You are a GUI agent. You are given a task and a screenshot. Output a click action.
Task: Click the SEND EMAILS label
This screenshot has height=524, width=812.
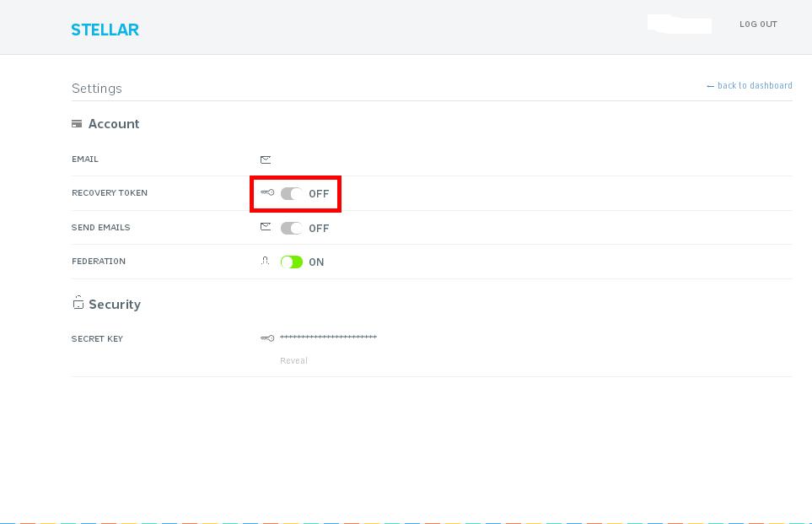100,228
